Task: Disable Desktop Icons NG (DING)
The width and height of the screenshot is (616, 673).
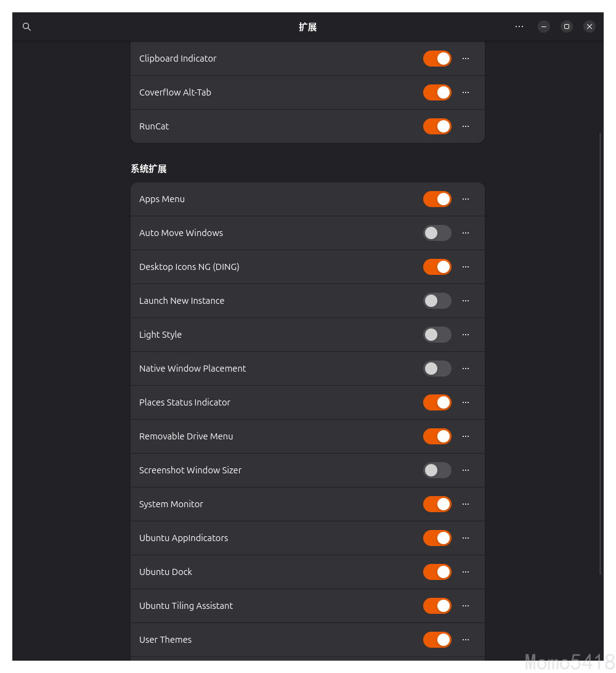Action: [x=437, y=267]
